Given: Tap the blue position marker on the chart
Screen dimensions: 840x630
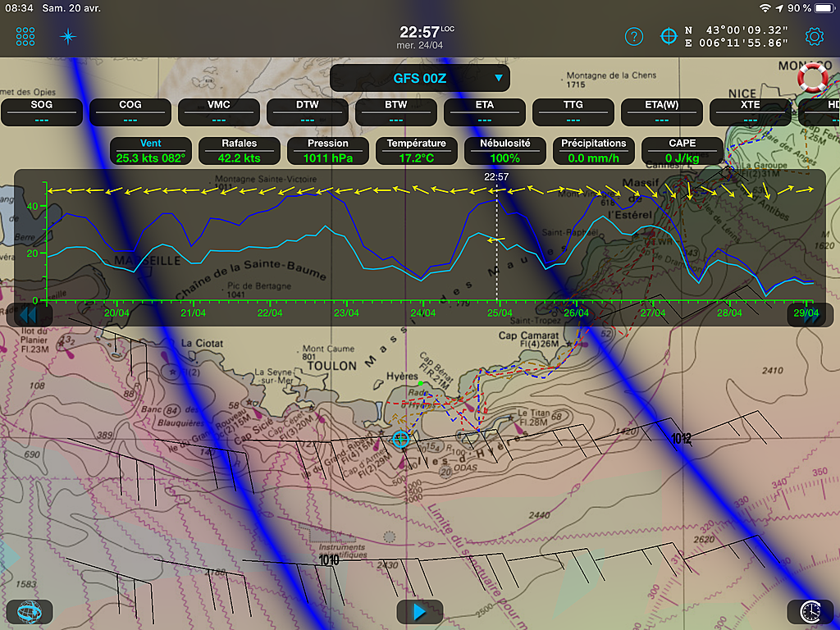Looking at the screenshot, I should click(400, 440).
